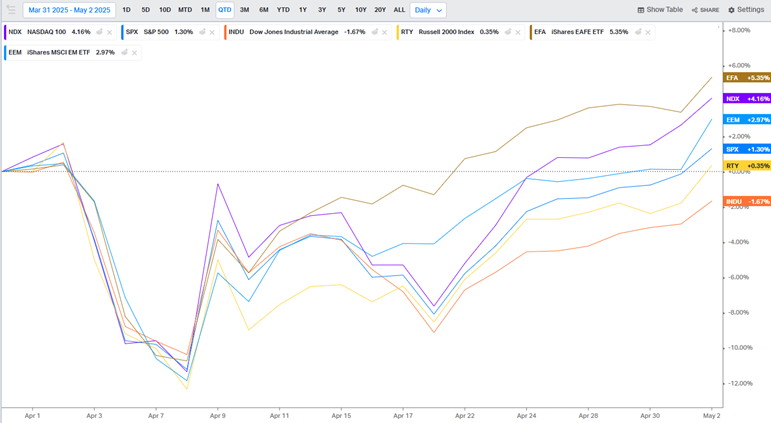This screenshot has height=423, width=771.
Task: Change the EFA iShares EAFE line color
Action: coord(638,32)
